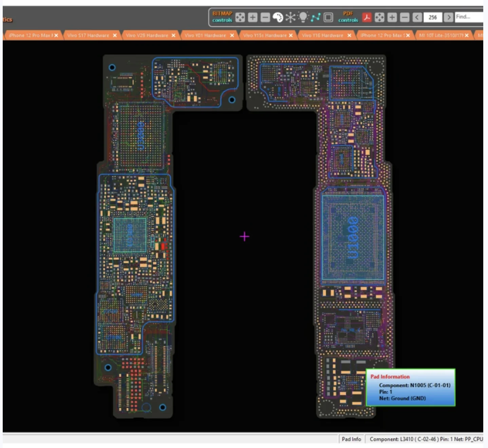Click the PDF fit-to-screen arrows icon

(x=379, y=17)
